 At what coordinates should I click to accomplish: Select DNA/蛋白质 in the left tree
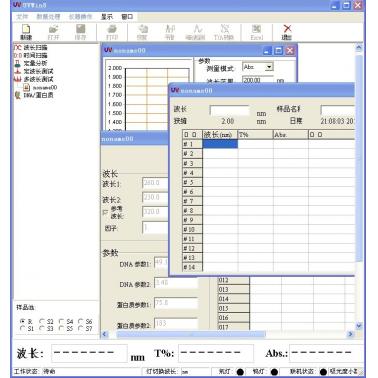[38, 95]
